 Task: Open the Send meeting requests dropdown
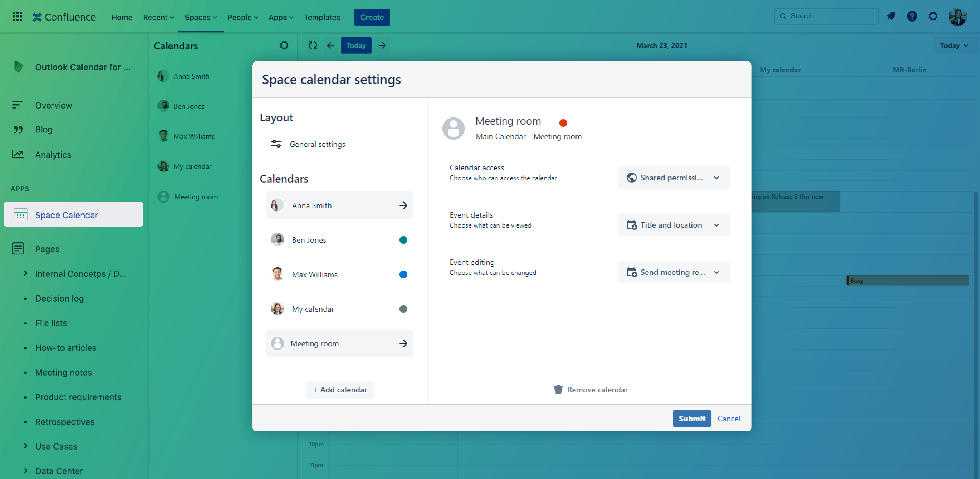pyautogui.click(x=673, y=272)
